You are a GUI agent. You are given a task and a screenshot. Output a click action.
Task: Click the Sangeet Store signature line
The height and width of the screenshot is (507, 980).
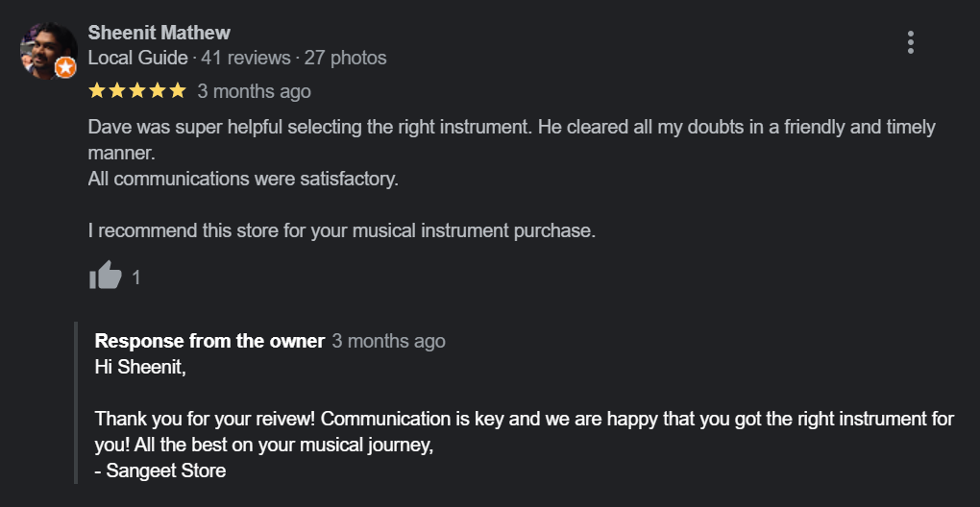coord(160,471)
